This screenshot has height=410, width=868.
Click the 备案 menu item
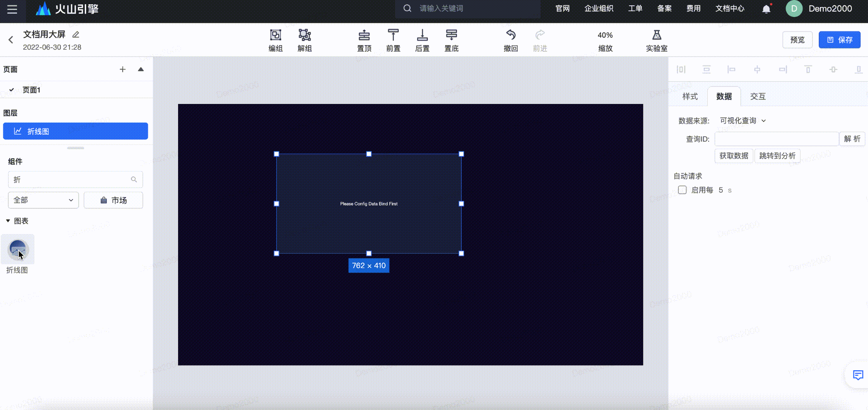[664, 9]
